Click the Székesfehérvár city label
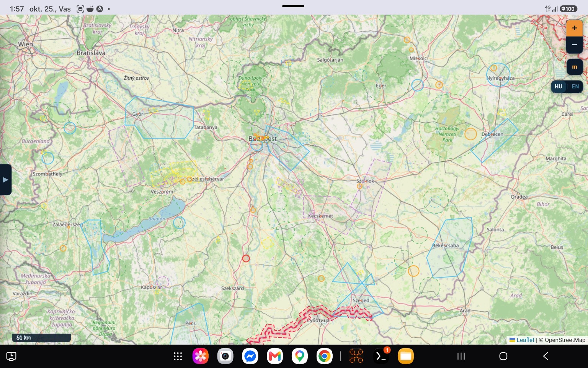The width and height of the screenshot is (588, 368). pos(207,179)
